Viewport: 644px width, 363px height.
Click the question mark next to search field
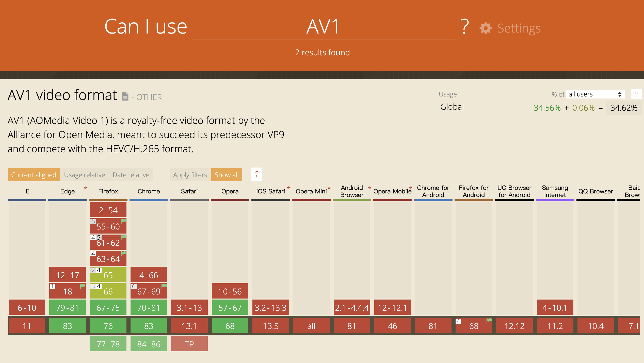point(465,27)
